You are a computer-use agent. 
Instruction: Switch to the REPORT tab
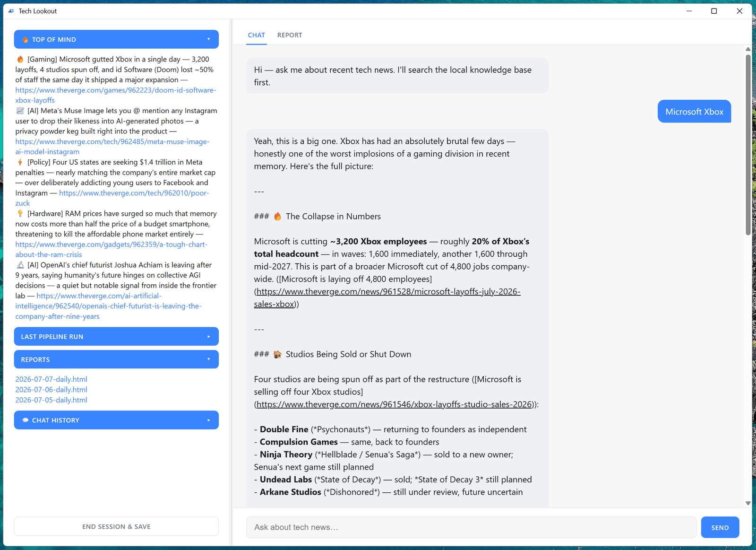(x=290, y=35)
